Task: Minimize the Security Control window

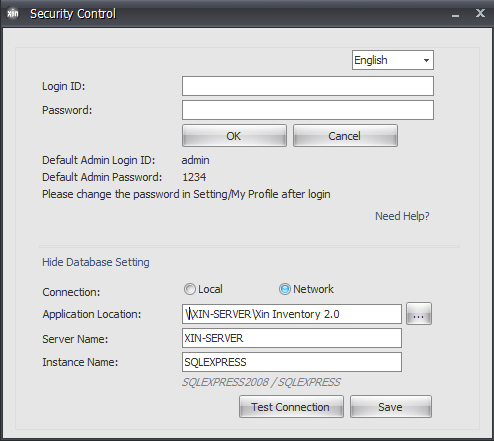Action: pyautogui.click(x=455, y=15)
